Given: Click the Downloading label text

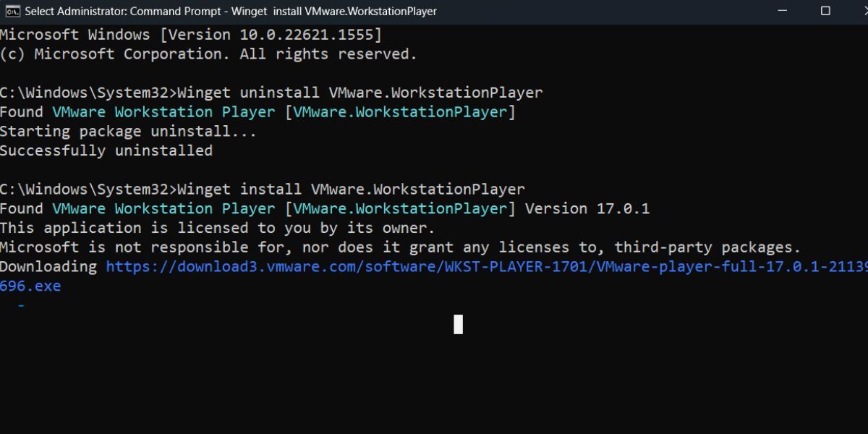Looking at the screenshot, I should click(x=49, y=266).
